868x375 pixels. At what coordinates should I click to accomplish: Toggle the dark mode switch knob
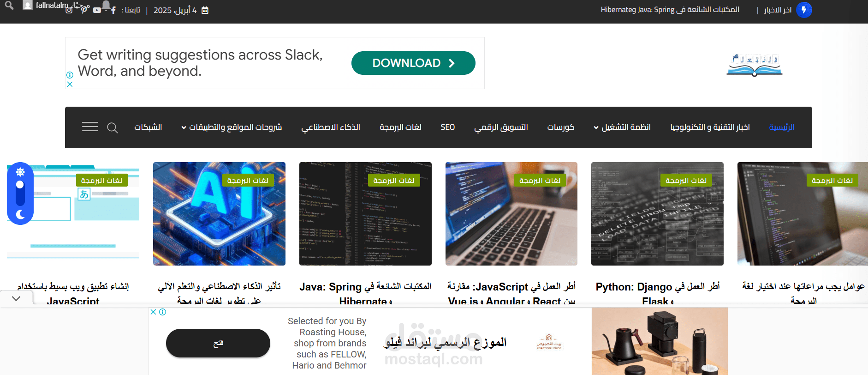pos(20,185)
